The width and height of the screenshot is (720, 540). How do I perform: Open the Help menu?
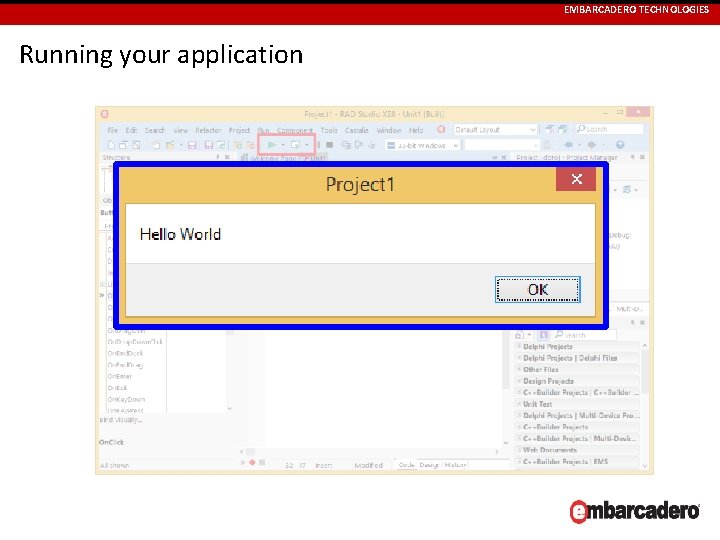[416, 130]
